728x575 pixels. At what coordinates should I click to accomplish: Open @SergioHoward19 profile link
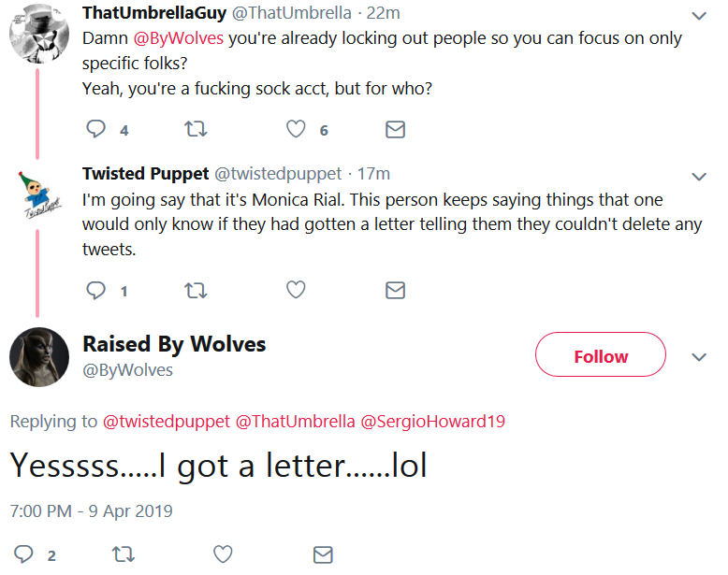coord(432,422)
